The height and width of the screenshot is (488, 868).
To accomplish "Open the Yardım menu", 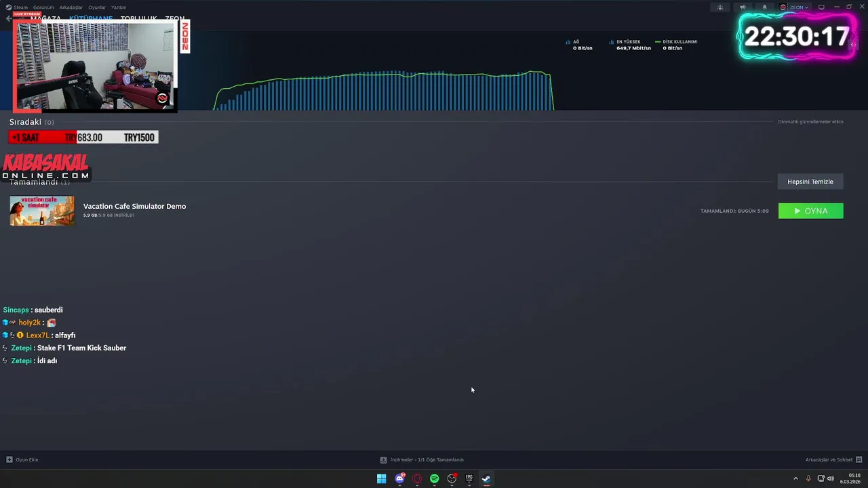I will (119, 7).
